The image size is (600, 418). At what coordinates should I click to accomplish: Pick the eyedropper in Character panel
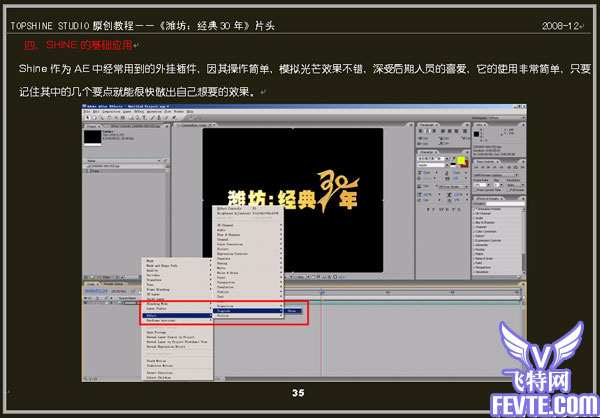pos(453,158)
